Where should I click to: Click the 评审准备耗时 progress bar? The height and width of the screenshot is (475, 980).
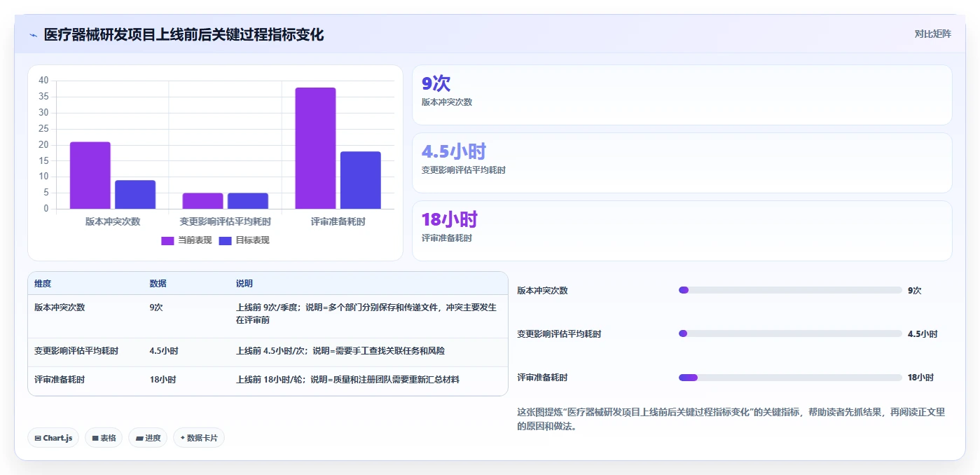point(790,378)
